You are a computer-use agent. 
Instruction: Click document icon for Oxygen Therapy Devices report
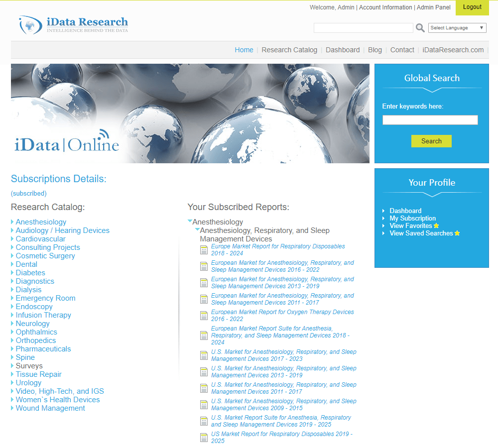[x=204, y=316]
